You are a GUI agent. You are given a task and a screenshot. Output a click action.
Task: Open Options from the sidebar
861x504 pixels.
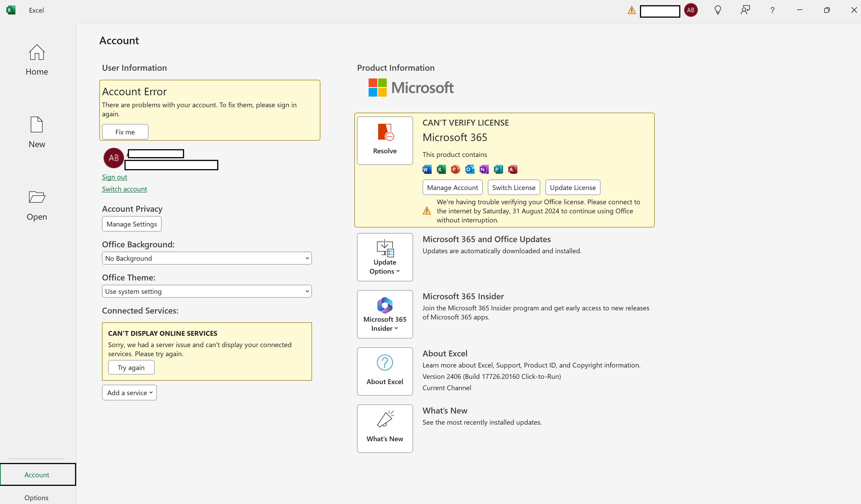pos(36,497)
